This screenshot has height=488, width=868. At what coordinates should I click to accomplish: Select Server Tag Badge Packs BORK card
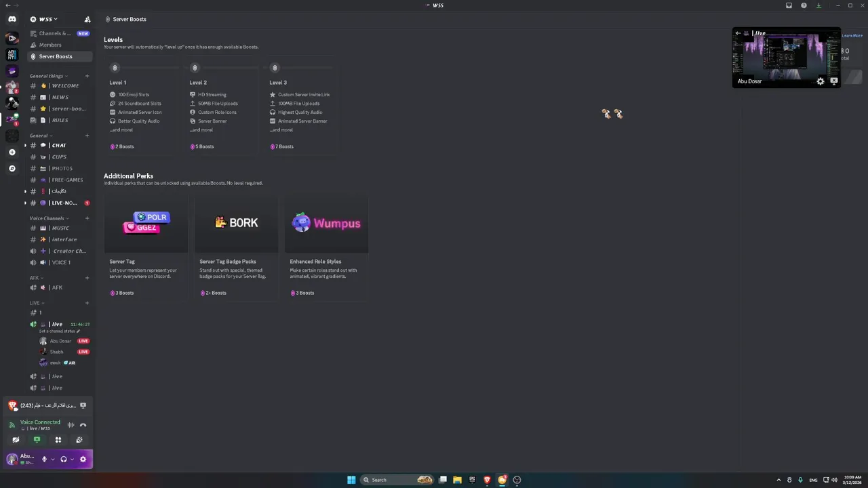click(236, 249)
